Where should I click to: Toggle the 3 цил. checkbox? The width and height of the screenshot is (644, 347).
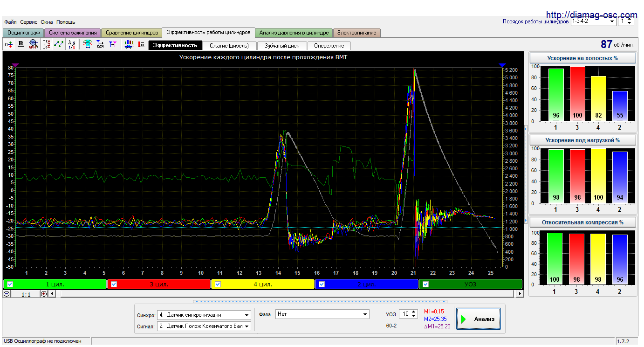(x=114, y=284)
